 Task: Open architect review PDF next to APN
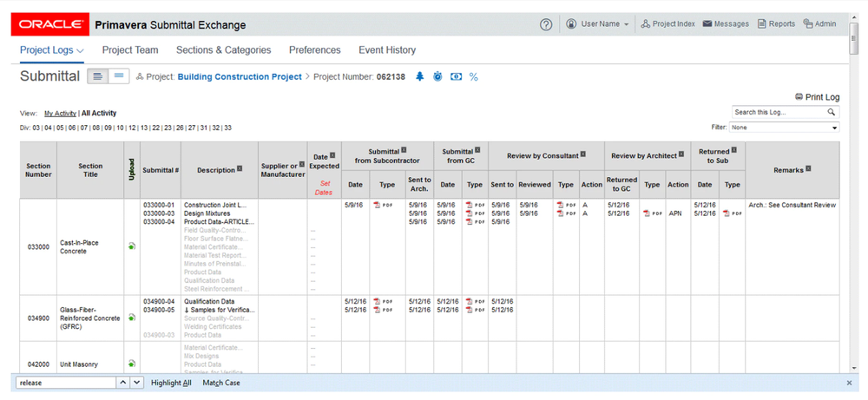[652, 213]
